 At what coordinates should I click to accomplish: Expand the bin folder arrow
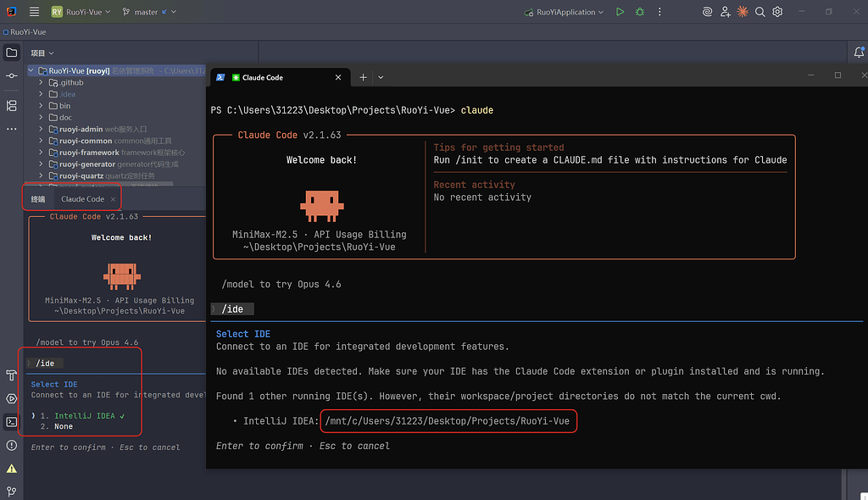(x=41, y=106)
